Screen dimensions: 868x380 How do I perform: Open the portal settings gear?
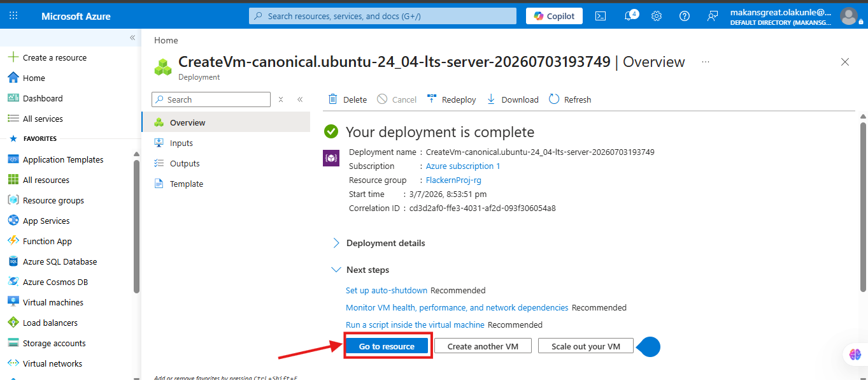pyautogui.click(x=657, y=16)
